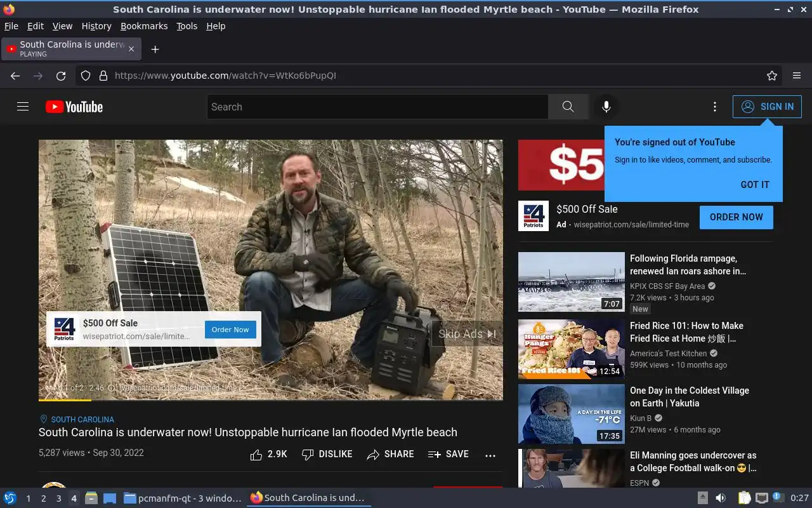Image resolution: width=812 pixels, height=508 pixels.
Task: Start voice search with the microphone icon
Action: point(606,107)
